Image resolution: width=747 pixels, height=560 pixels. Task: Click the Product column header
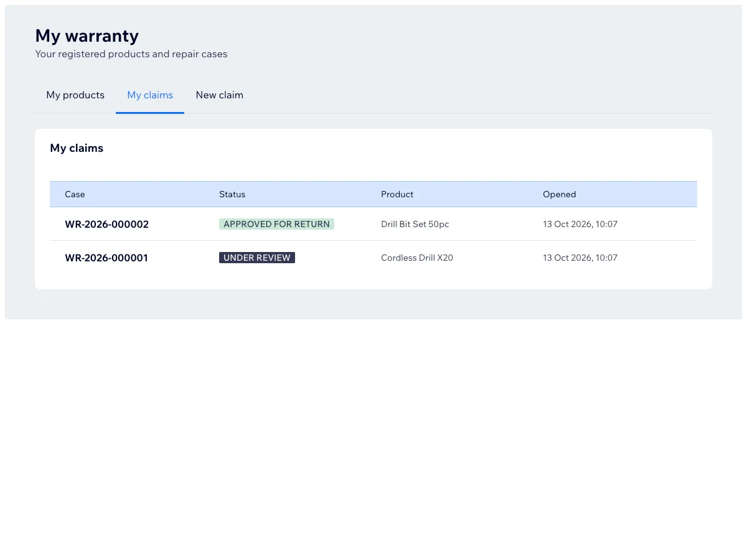pyautogui.click(x=397, y=194)
